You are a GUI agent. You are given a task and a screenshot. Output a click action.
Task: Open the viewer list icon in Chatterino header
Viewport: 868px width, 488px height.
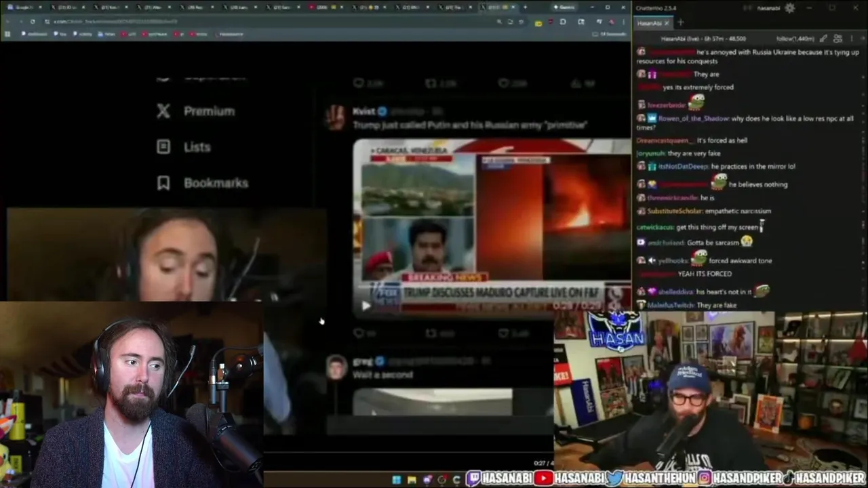pos(838,39)
